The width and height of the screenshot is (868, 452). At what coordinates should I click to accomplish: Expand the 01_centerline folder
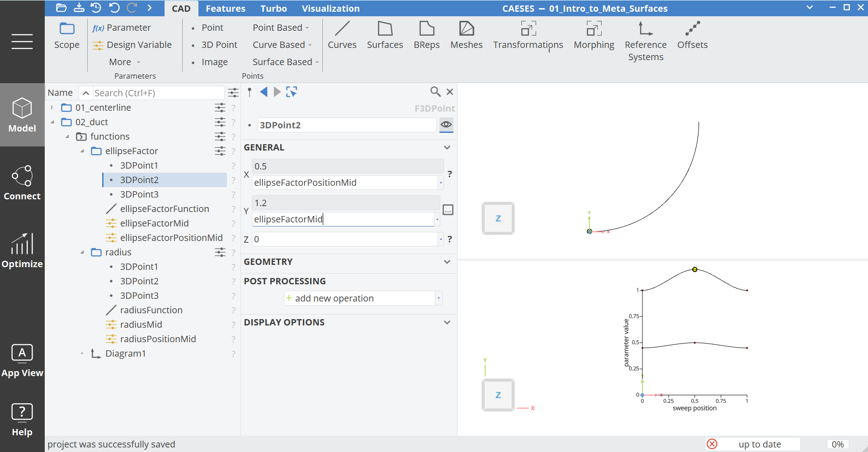point(52,108)
